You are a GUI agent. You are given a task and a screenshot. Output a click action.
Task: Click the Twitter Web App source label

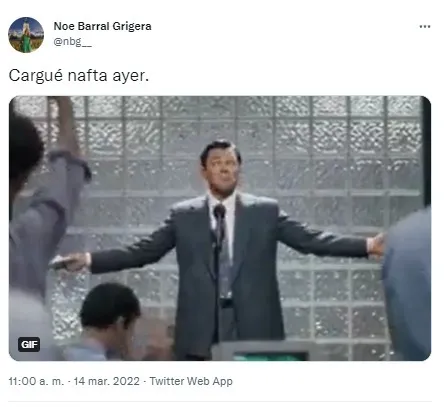point(191,381)
